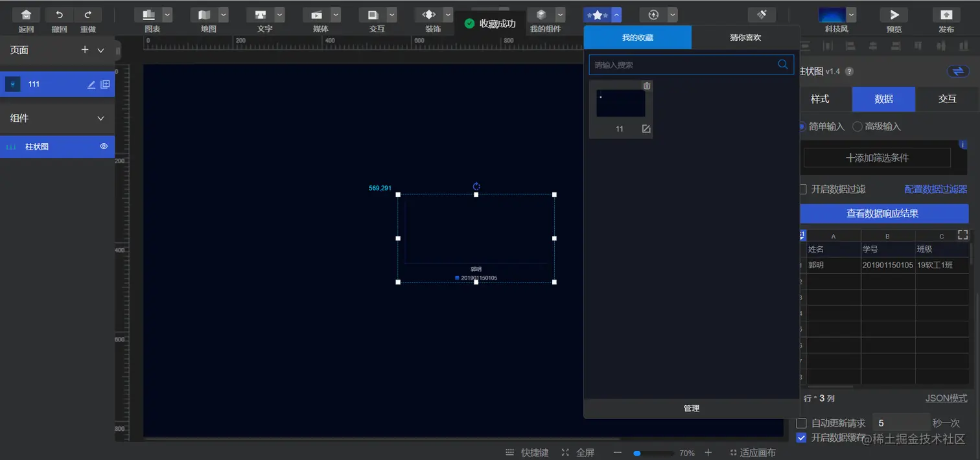The height and width of the screenshot is (460, 980).
Task: Click the 撤回 undo icon
Action: coord(60,15)
